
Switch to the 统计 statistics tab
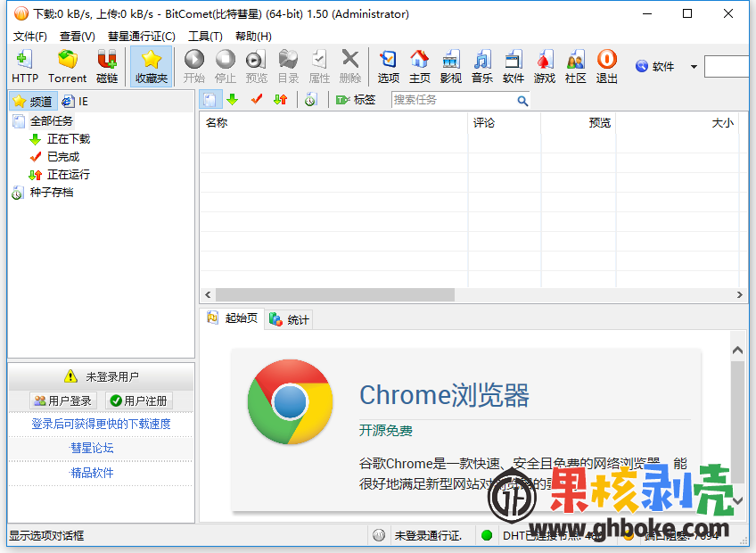pos(289,319)
